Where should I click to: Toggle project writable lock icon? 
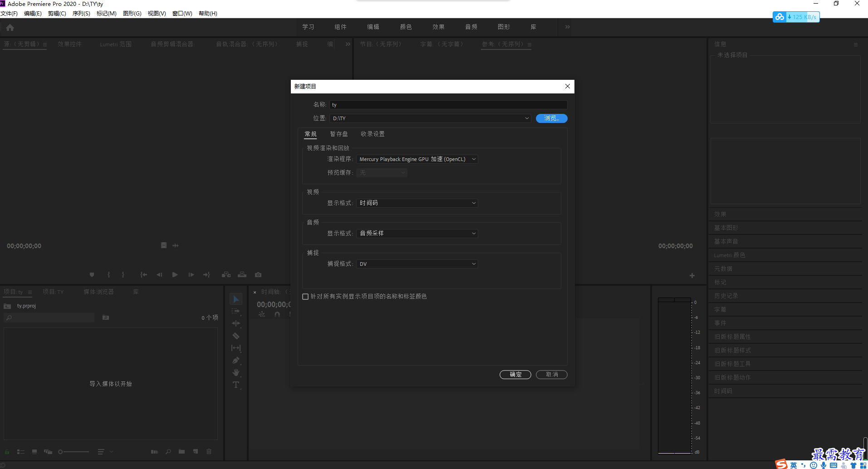coord(7,452)
